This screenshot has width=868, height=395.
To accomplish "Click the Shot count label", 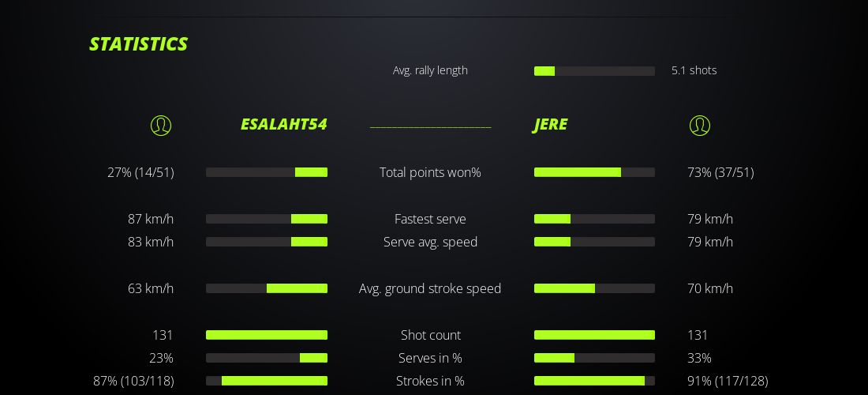I will click(x=430, y=335).
